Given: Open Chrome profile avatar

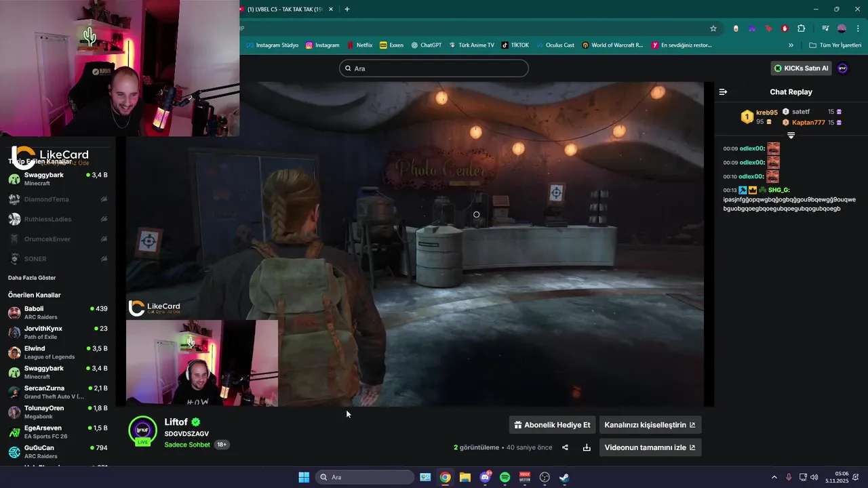Looking at the screenshot, I should 842,28.
